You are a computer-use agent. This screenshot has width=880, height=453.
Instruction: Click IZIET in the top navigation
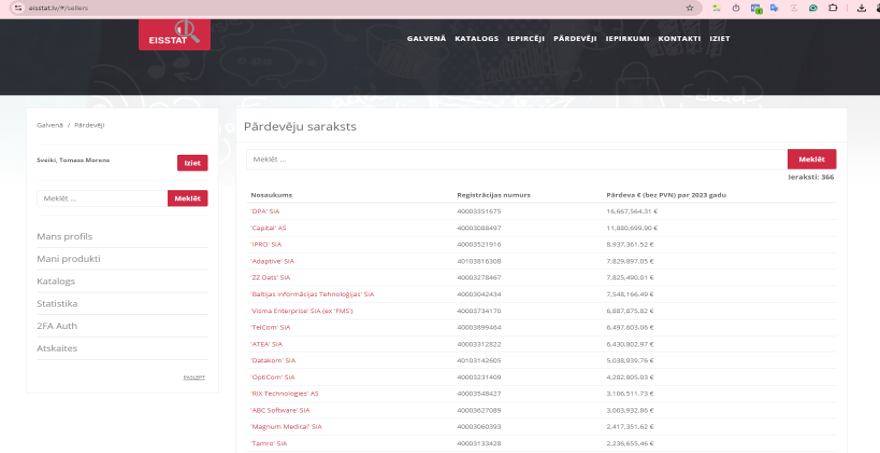point(719,39)
